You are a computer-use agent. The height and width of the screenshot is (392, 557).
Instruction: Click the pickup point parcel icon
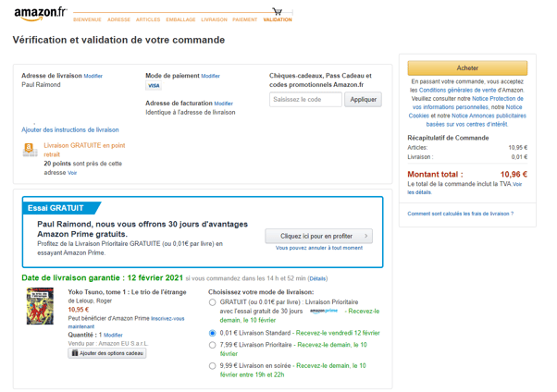[30, 149]
